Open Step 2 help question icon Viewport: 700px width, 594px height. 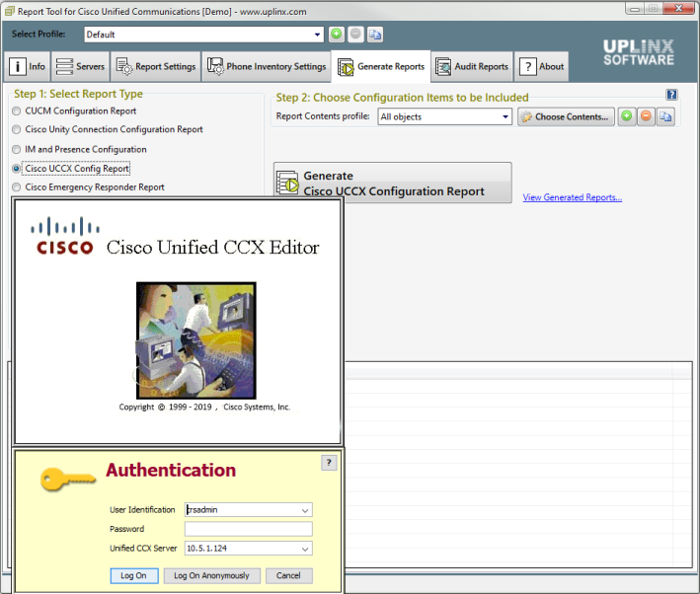tap(671, 95)
